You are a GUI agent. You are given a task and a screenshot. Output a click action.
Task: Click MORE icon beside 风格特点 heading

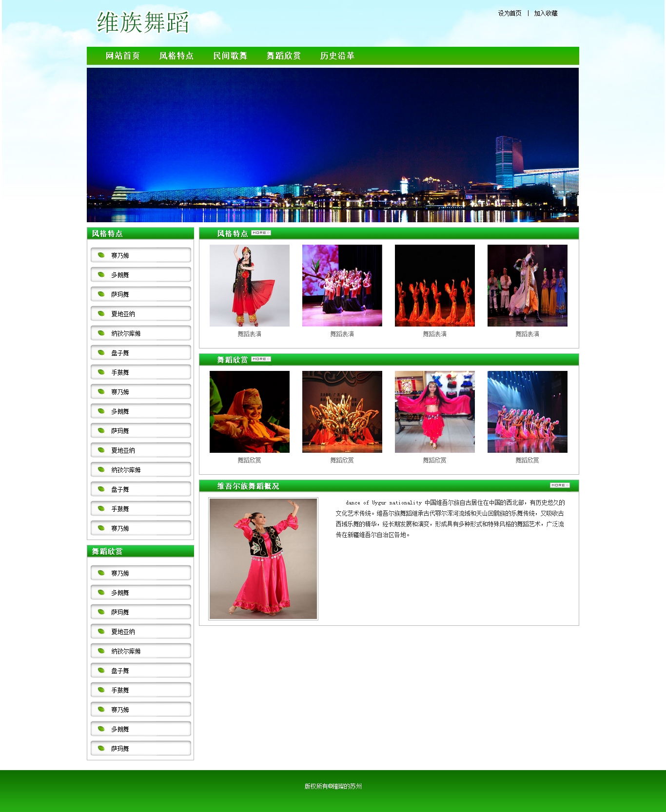click(x=261, y=233)
